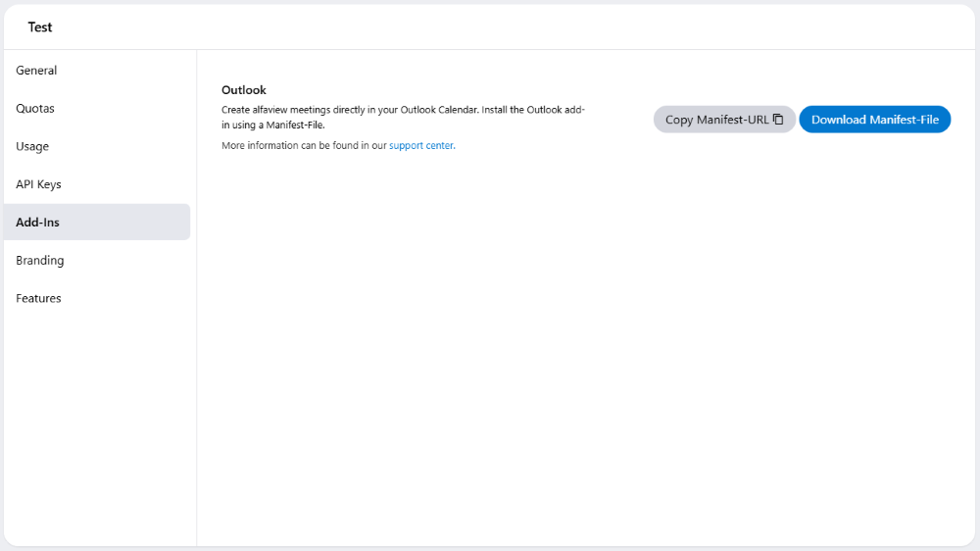Switch to the Features section
This screenshot has height=551, width=980.
tap(97, 298)
